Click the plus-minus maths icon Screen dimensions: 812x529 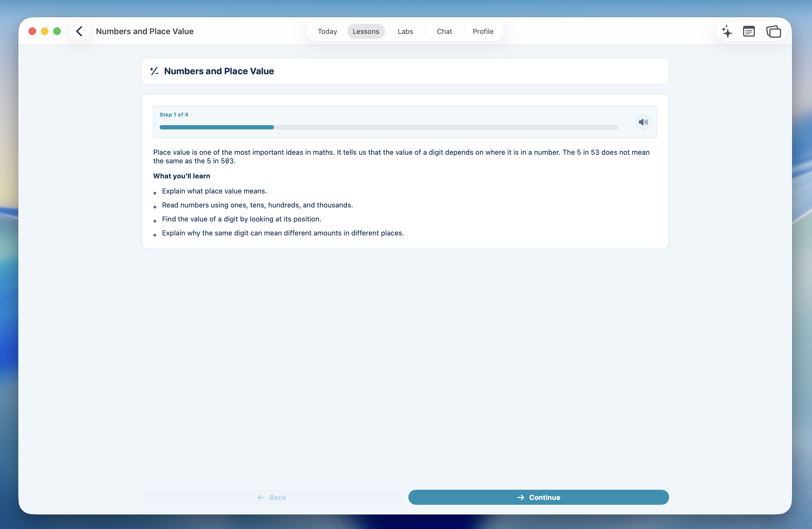pos(154,71)
